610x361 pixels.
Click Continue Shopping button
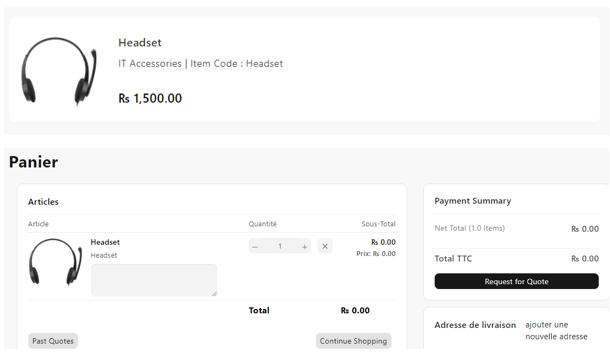(x=353, y=341)
